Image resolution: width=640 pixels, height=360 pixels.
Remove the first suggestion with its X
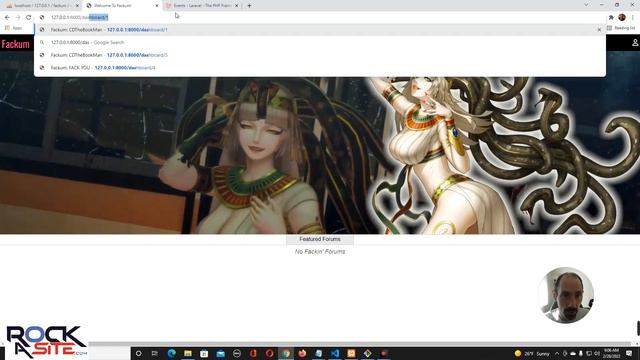coord(599,30)
